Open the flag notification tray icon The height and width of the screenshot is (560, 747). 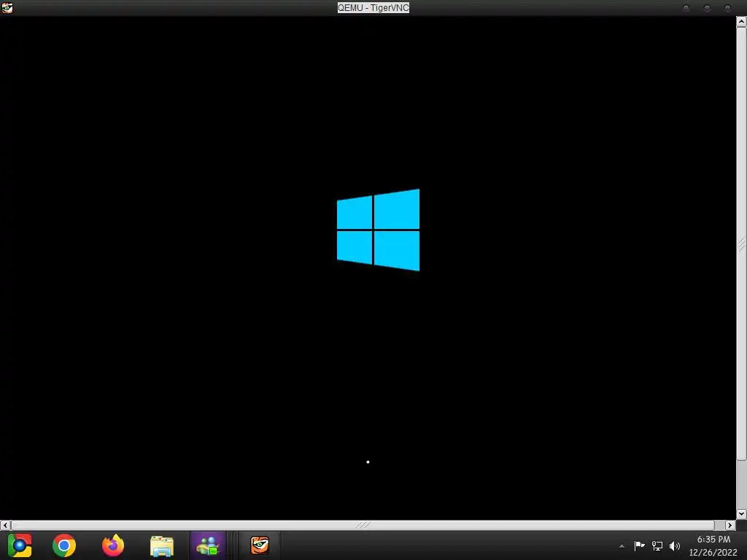pyautogui.click(x=639, y=545)
